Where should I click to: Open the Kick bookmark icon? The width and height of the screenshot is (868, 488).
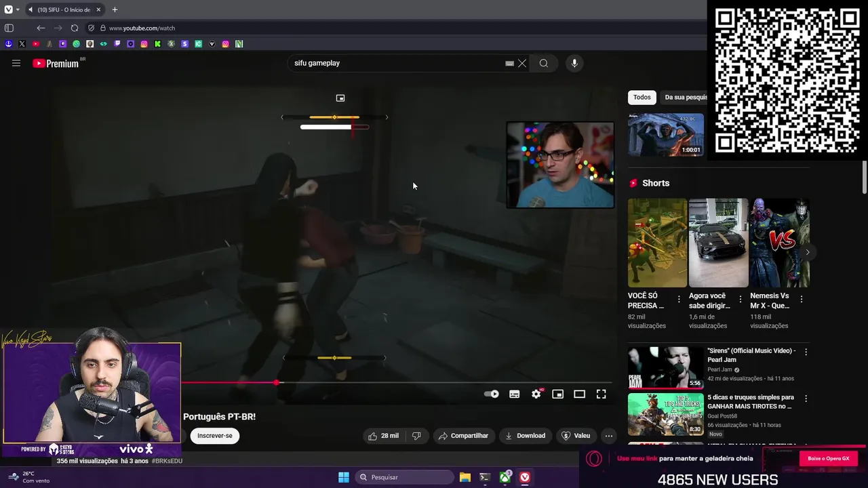(x=157, y=43)
